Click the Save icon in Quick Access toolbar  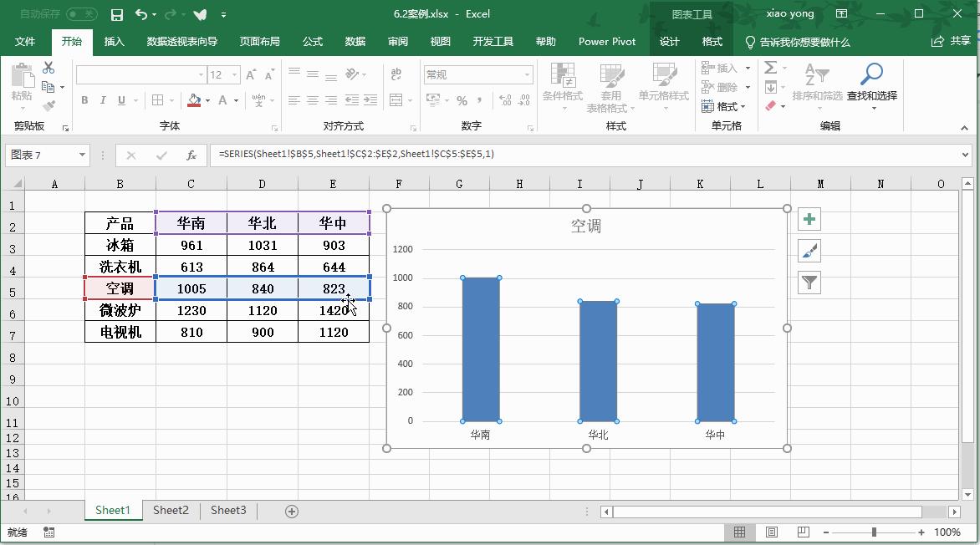(116, 13)
